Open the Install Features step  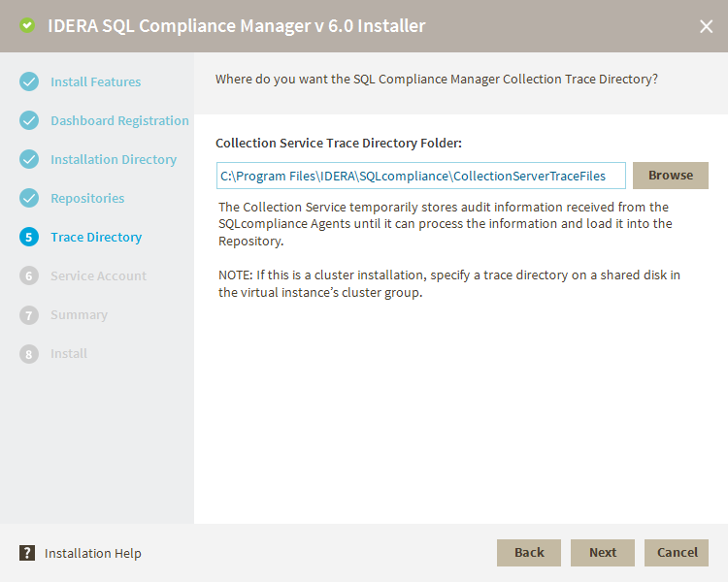(95, 81)
